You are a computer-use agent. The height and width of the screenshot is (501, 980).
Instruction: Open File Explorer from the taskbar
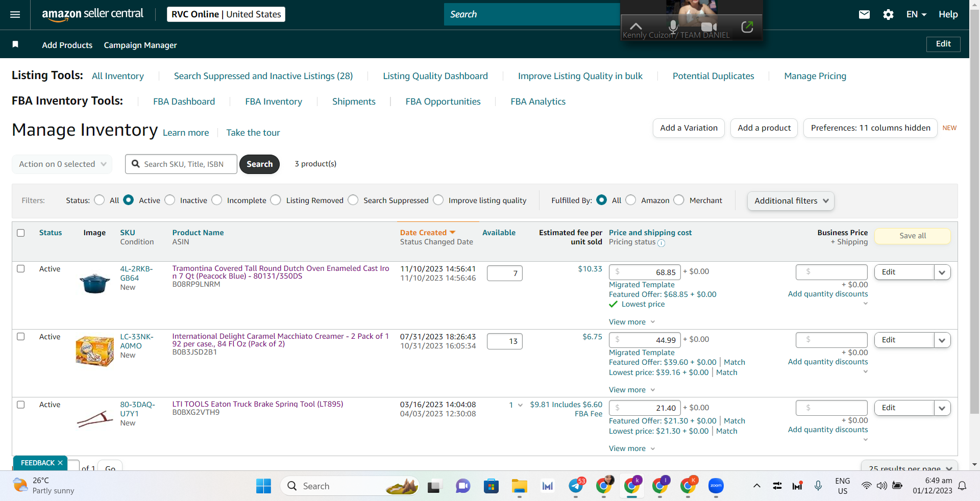pyautogui.click(x=519, y=486)
